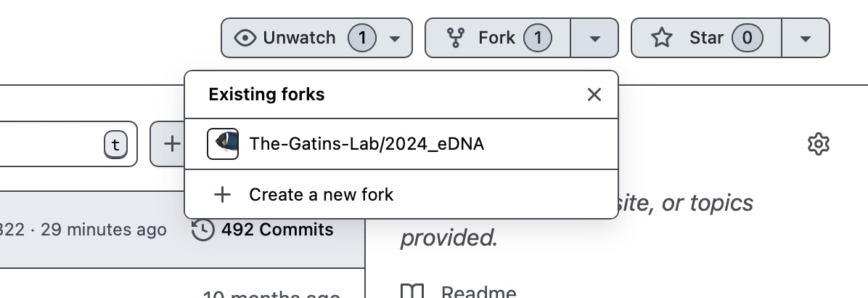Click the plus add-file button beside the search field
This screenshot has height=298, width=868.
pos(171,144)
